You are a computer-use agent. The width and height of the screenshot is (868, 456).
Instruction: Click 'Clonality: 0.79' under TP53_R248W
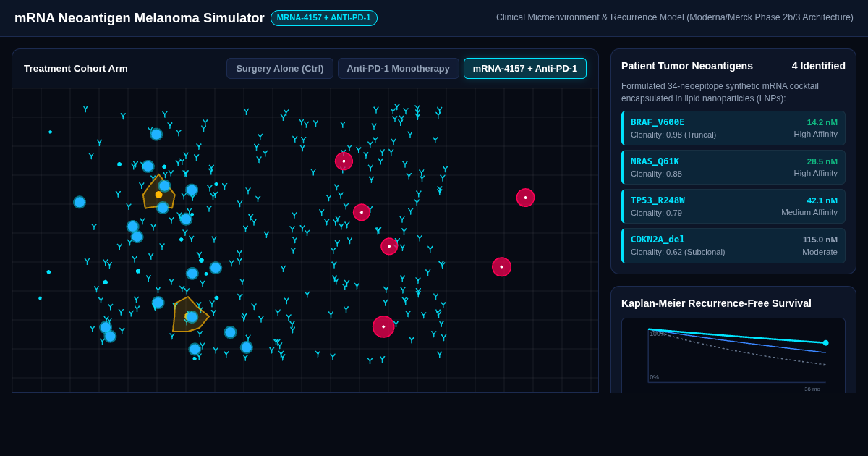tap(656, 213)
